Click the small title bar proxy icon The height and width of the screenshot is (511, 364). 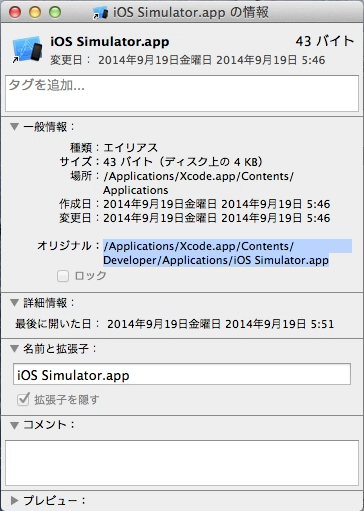(100, 13)
